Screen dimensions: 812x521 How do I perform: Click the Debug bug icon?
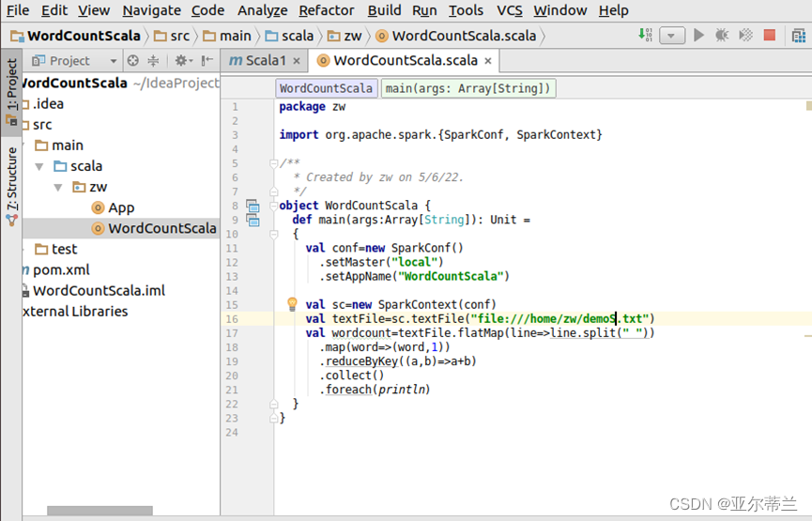tap(722, 36)
